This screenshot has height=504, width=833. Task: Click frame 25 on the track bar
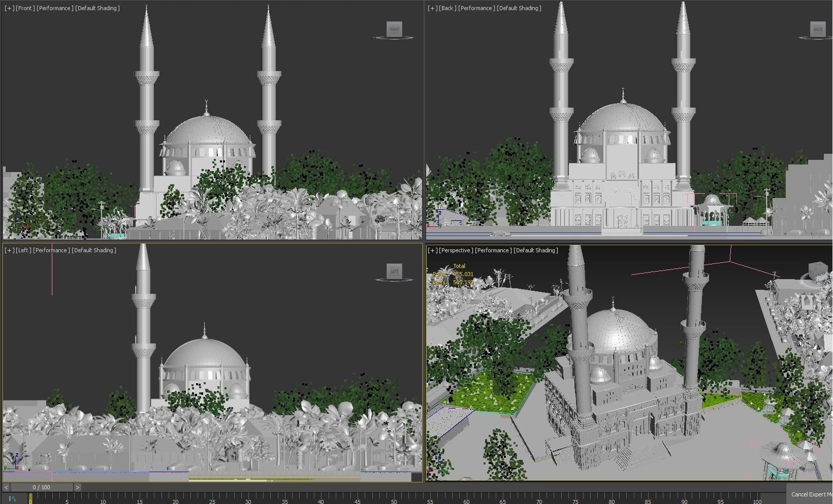coord(212,499)
